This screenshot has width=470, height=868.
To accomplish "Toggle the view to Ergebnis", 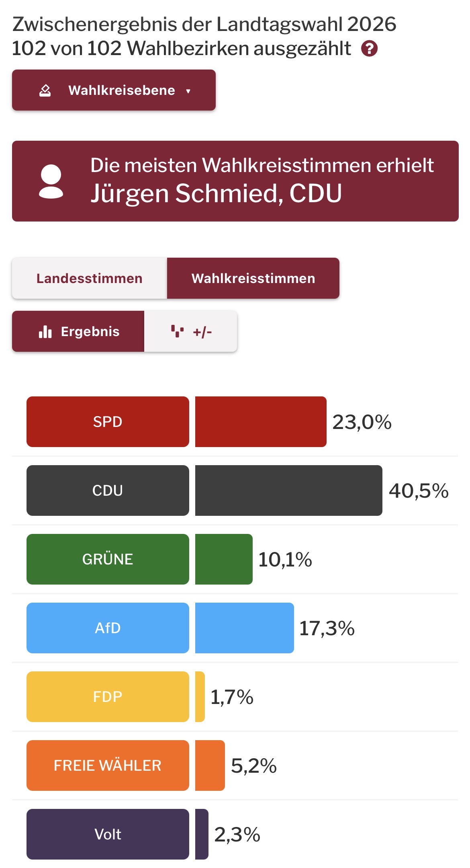I will click(78, 331).
